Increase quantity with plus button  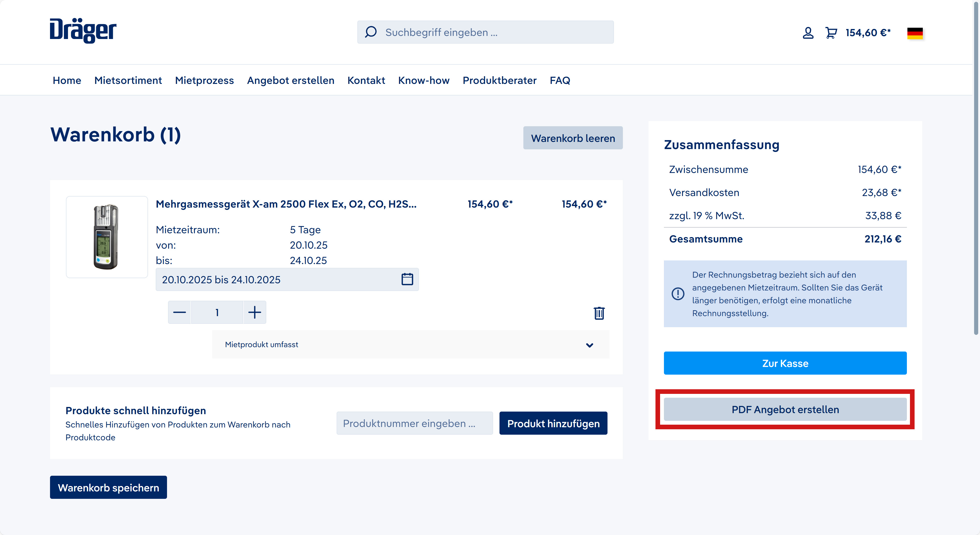(x=254, y=312)
